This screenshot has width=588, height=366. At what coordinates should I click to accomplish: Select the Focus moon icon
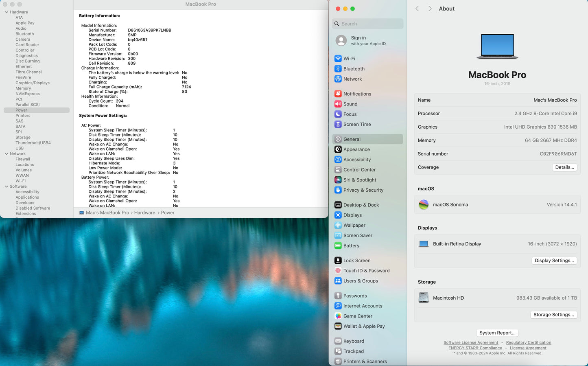(x=338, y=114)
